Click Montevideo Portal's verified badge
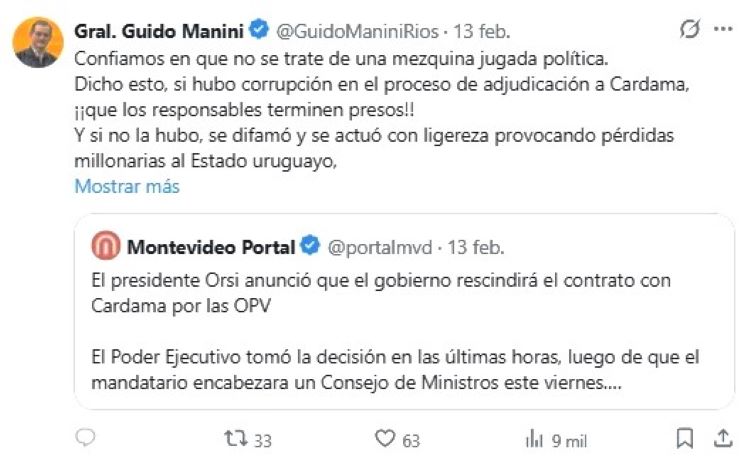 pyautogui.click(x=311, y=246)
